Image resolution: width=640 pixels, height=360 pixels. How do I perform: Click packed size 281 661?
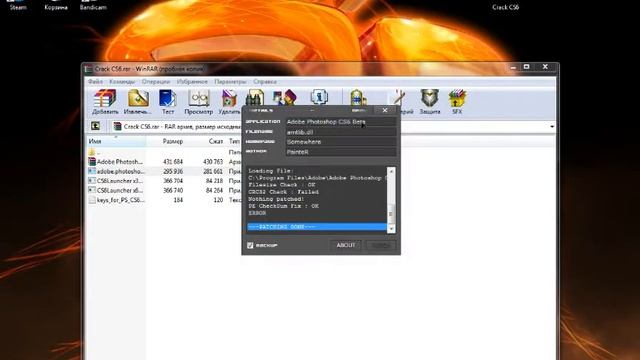coord(213,171)
